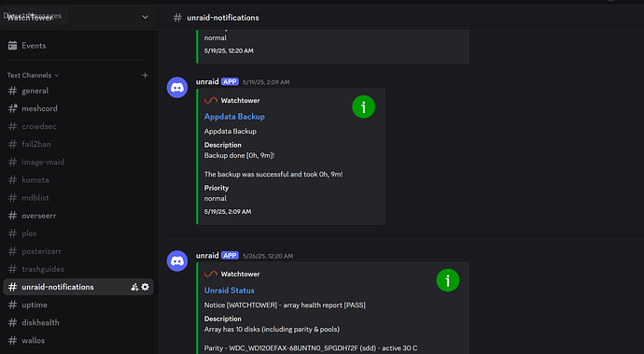The image size is (644, 354).
Task: Click green info icon on Appdata Backup embed
Action: click(x=363, y=106)
